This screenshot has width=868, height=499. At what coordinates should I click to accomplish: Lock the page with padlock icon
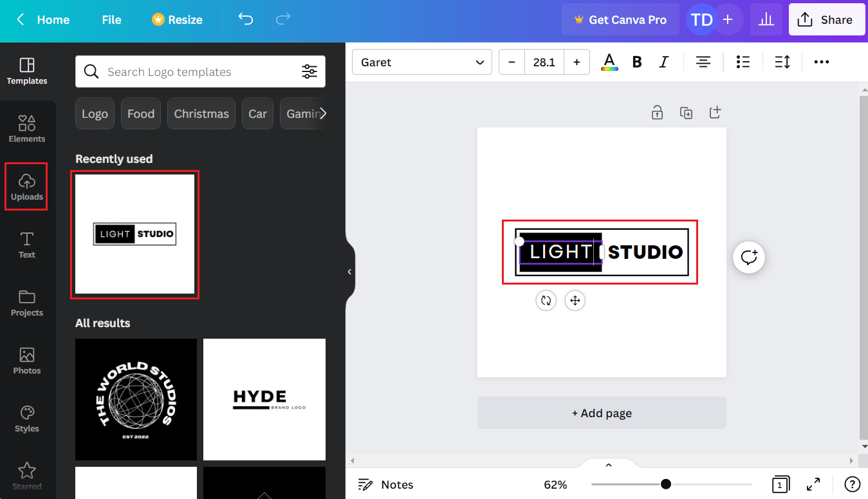coord(657,113)
